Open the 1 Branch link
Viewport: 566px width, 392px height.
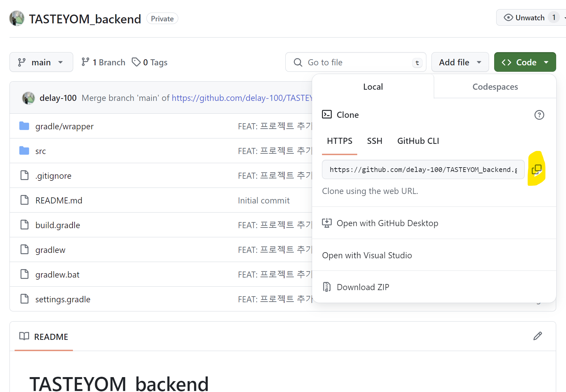click(103, 62)
